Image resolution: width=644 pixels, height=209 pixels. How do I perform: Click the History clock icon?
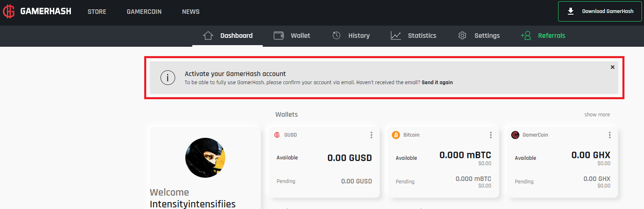(x=336, y=35)
